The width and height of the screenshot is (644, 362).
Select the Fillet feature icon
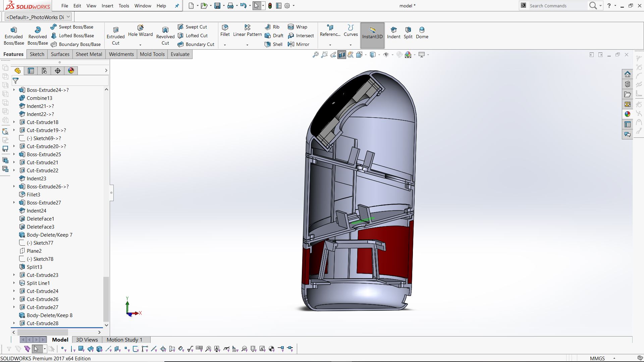pos(225,27)
